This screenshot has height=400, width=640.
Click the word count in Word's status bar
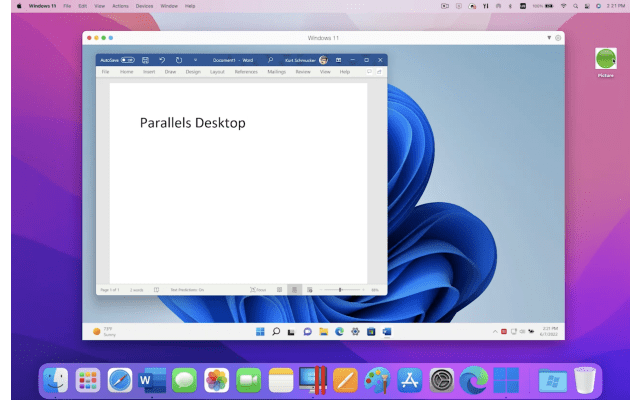click(137, 290)
